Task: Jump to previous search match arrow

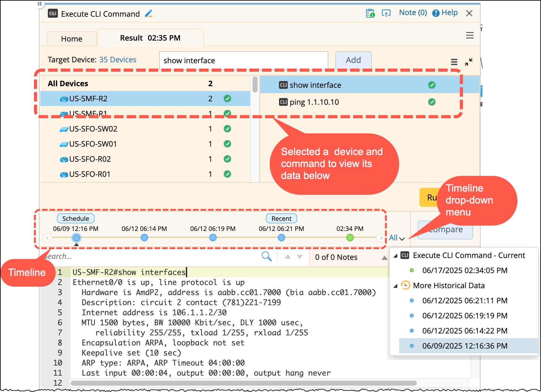Action: 287,257
